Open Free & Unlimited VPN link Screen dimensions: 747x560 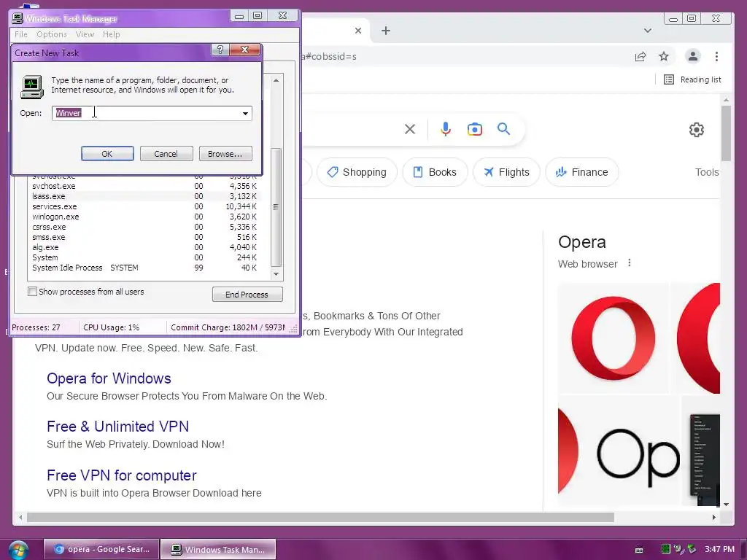click(117, 426)
